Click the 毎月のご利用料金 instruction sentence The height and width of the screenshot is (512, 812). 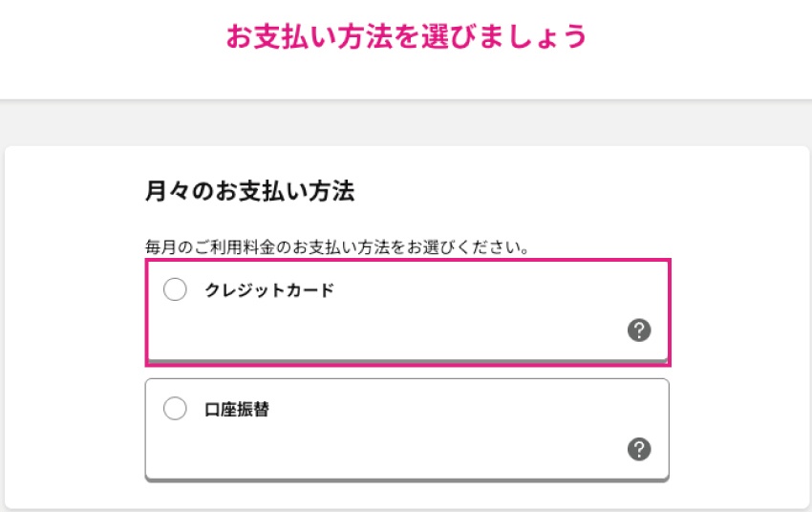tap(337, 246)
